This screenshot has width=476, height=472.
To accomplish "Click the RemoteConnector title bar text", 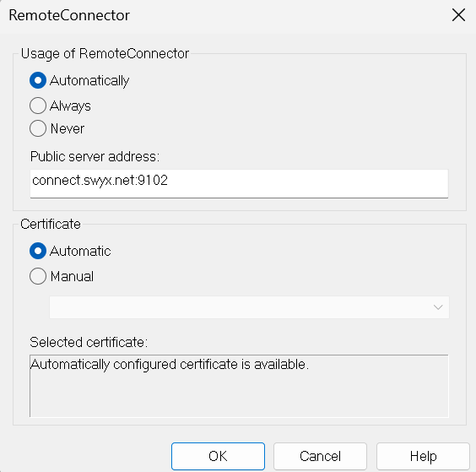I will [x=69, y=15].
